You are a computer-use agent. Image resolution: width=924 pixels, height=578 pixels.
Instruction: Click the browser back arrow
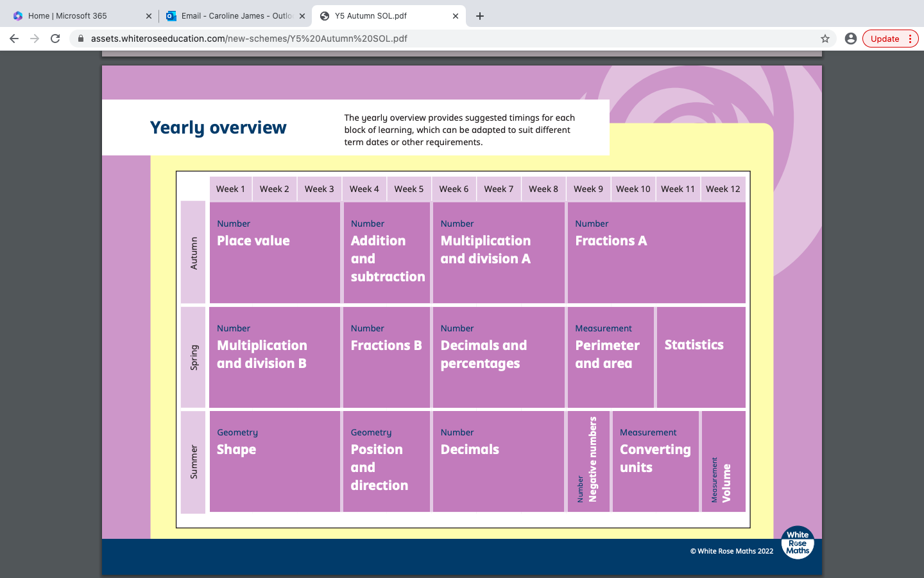(14, 39)
